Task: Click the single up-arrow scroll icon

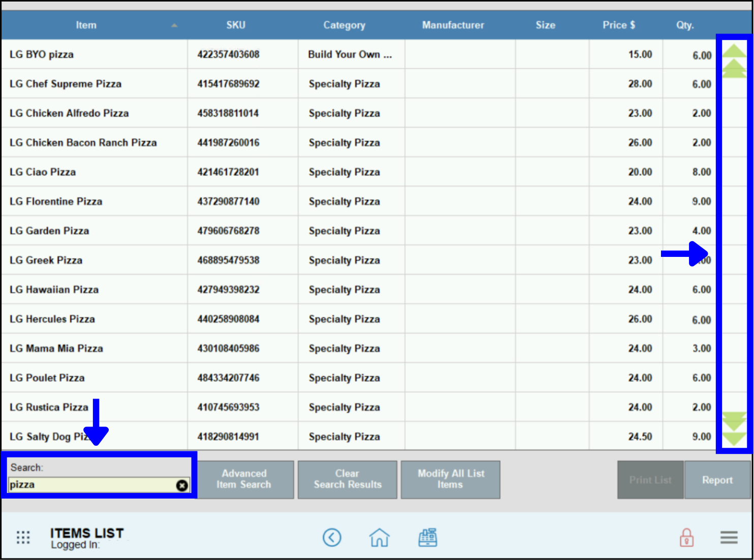Action: point(734,50)
